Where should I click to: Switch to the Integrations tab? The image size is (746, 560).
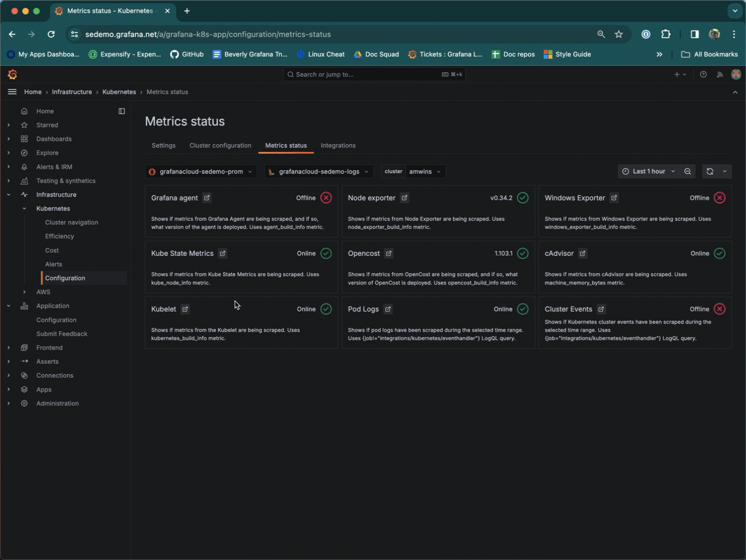[338, 146]
